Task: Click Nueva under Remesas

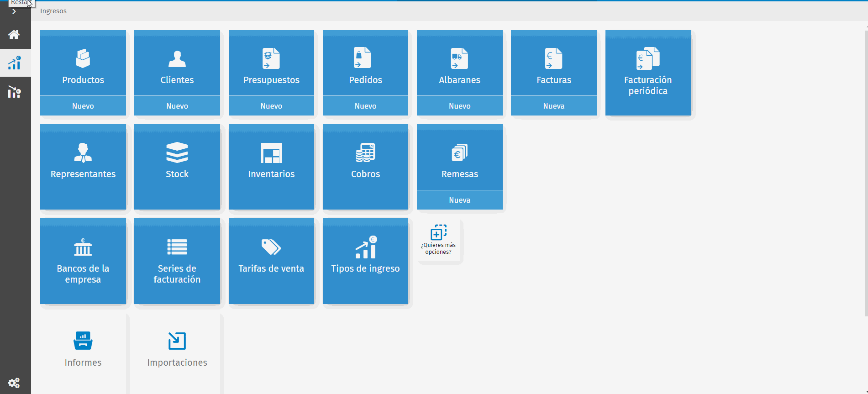Action: [460, 200]
